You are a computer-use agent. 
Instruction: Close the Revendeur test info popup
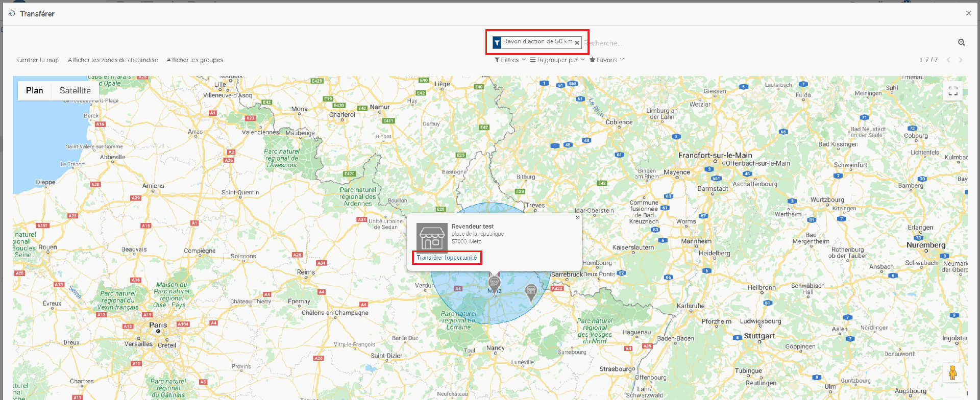coord(577,217)
